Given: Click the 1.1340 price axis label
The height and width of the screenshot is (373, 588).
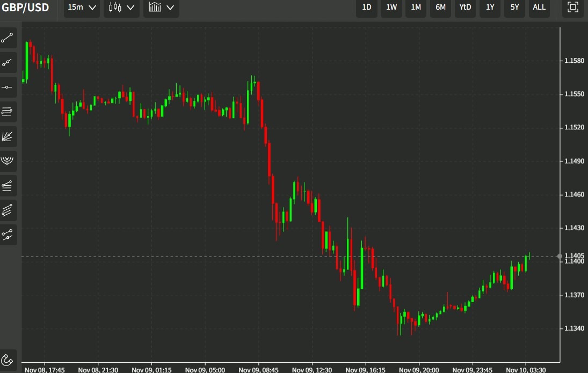Looking at the screenshot, I should pyautogui.click(x=574, y=328).
